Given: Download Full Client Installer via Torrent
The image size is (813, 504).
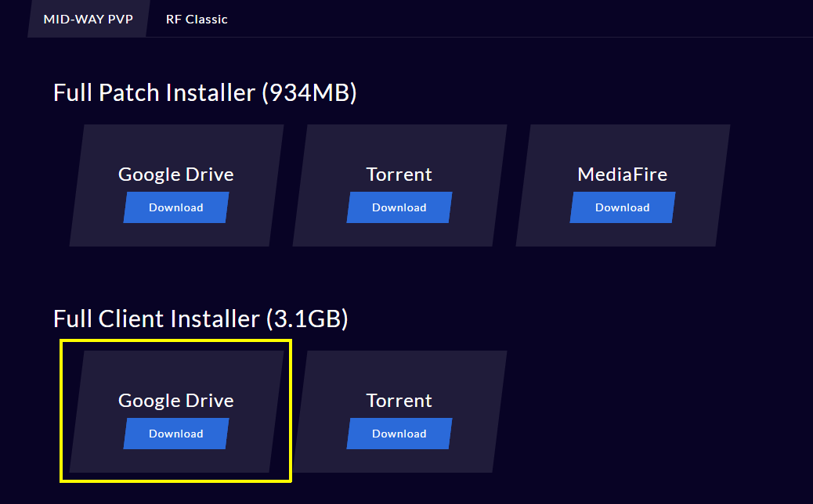Looking at the screenshot, I should [399, 434].
